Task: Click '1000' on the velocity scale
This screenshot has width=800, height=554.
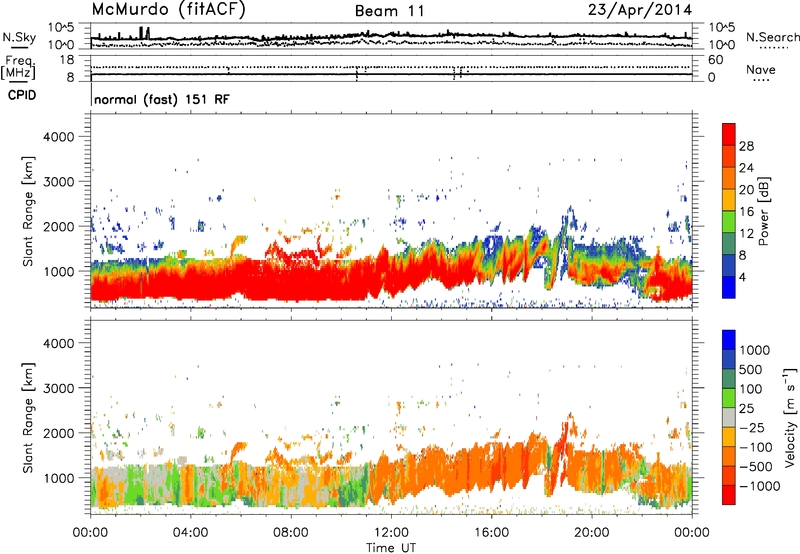Action: [755, 350]
